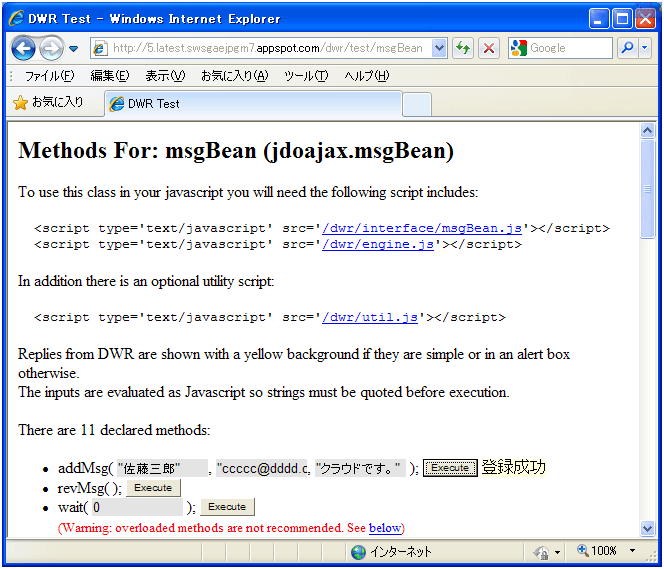Maximize the Internet Explorer window
Image resolution: width=664 pixels, height=569 pixels.
pyautogui.click(x=622, y=19)
